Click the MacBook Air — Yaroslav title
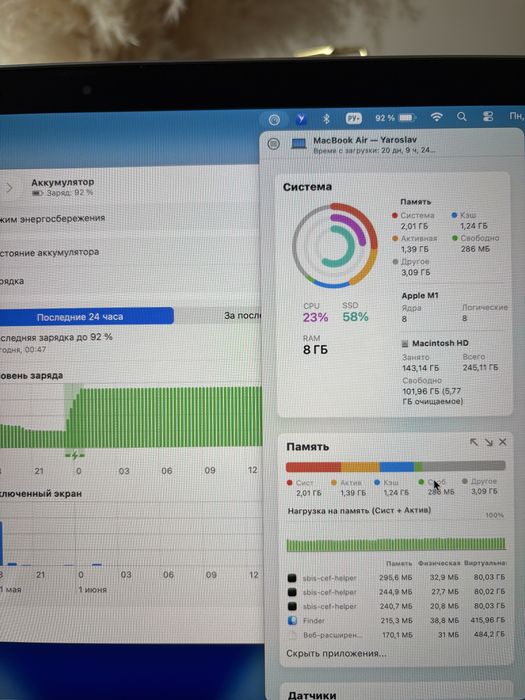This screenshot has height=700, width=525. pyautogui.click(x=365, y=140)
